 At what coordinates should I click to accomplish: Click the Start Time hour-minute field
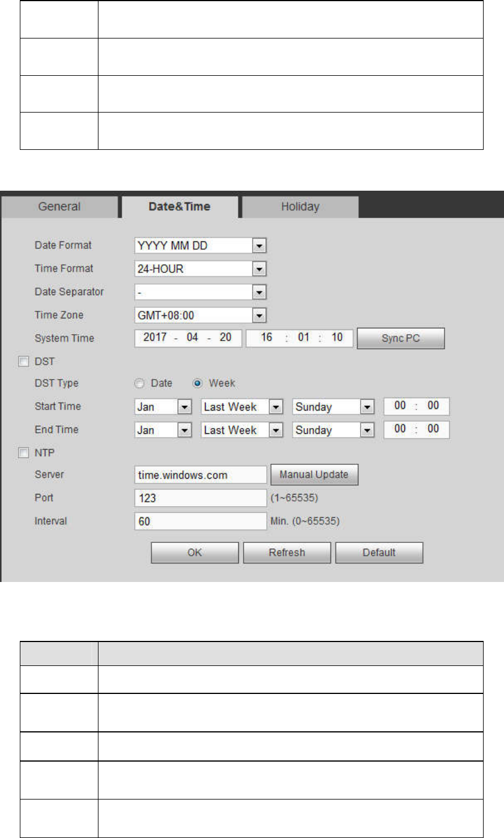click(417, 406)
